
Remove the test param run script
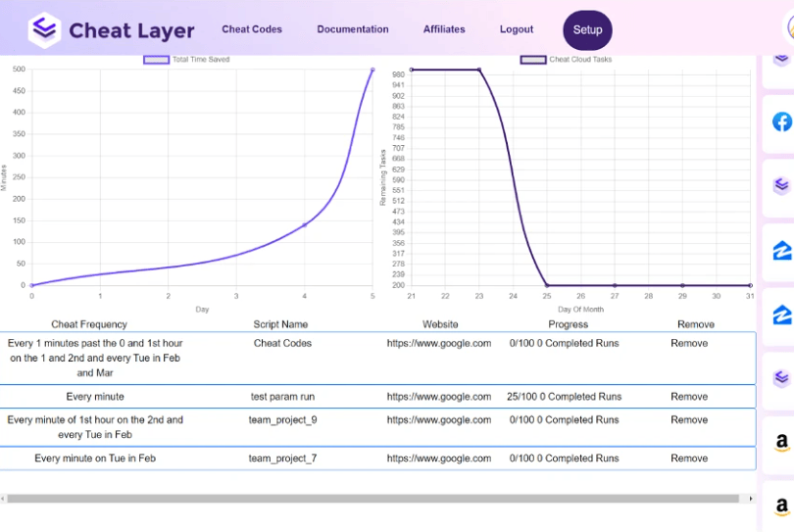point(689,397)
